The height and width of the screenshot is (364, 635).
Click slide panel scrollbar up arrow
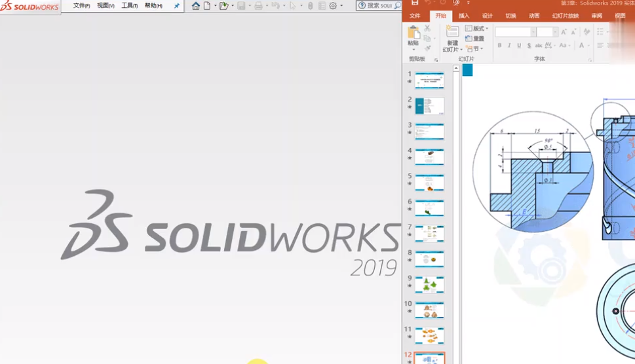[456, 68]
